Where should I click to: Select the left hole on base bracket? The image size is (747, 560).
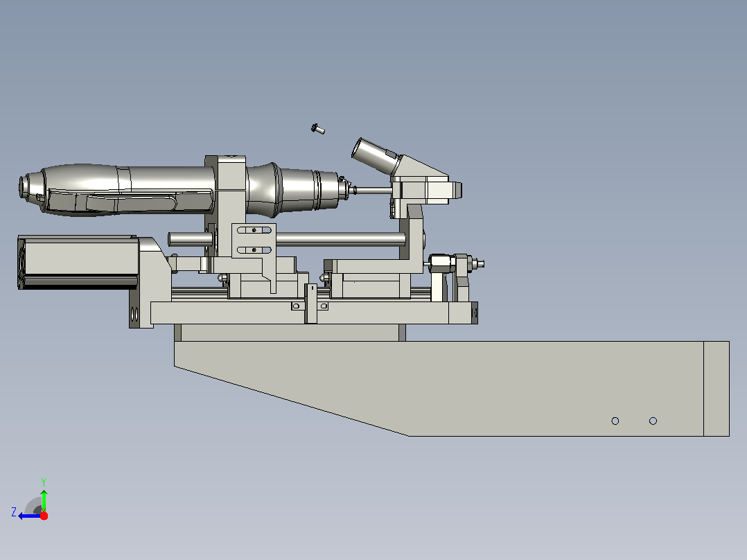[x=615, y=421]
